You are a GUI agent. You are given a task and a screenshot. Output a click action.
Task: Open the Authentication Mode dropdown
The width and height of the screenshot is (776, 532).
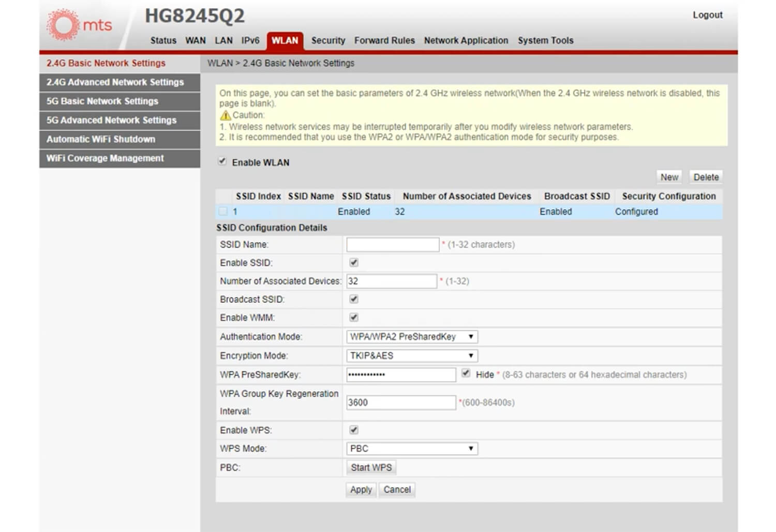click(x=412, y=337)
